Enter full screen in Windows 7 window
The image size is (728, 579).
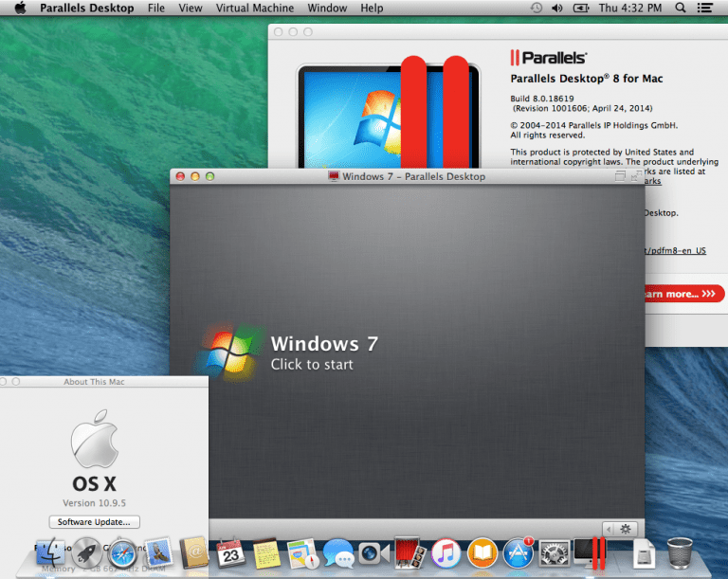(x=635, y=176)
